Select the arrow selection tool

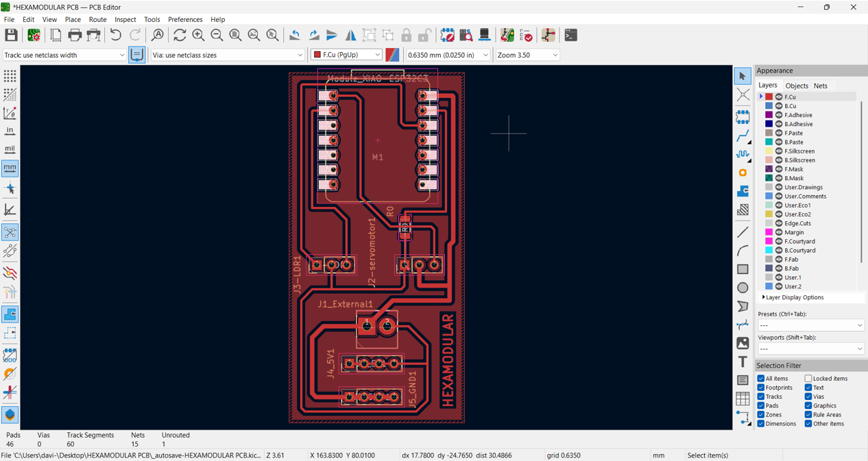point(743,76)
